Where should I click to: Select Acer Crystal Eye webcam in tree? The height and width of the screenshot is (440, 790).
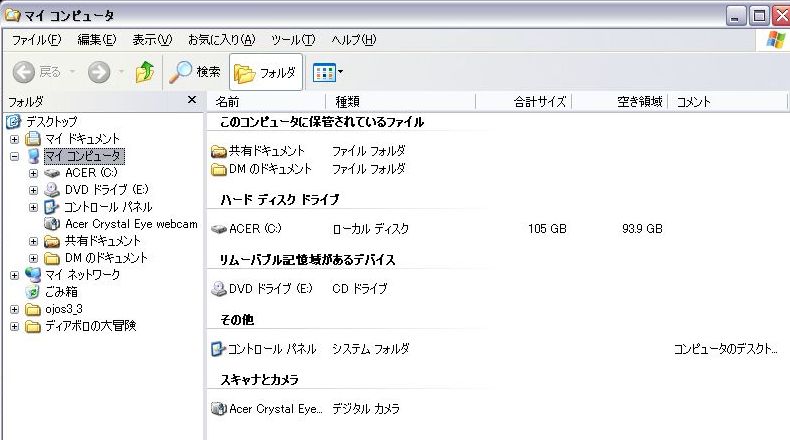[x=131, y=224]
